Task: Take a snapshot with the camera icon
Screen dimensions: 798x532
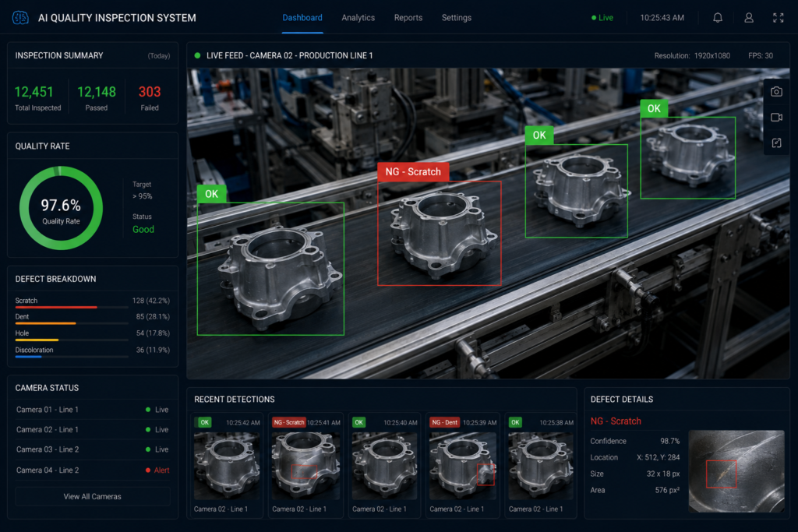Action: tap(776, 92)
